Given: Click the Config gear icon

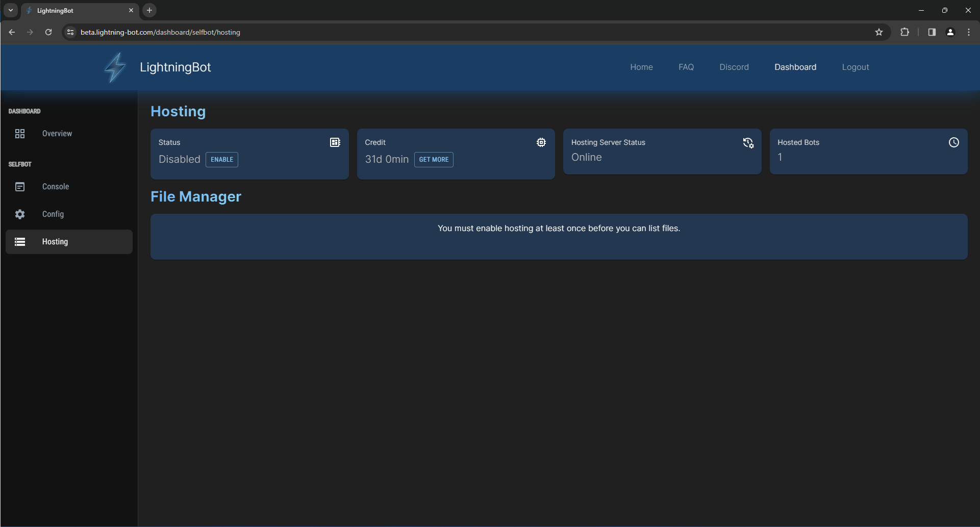Looking at the screenshot, I should [20, 214].
